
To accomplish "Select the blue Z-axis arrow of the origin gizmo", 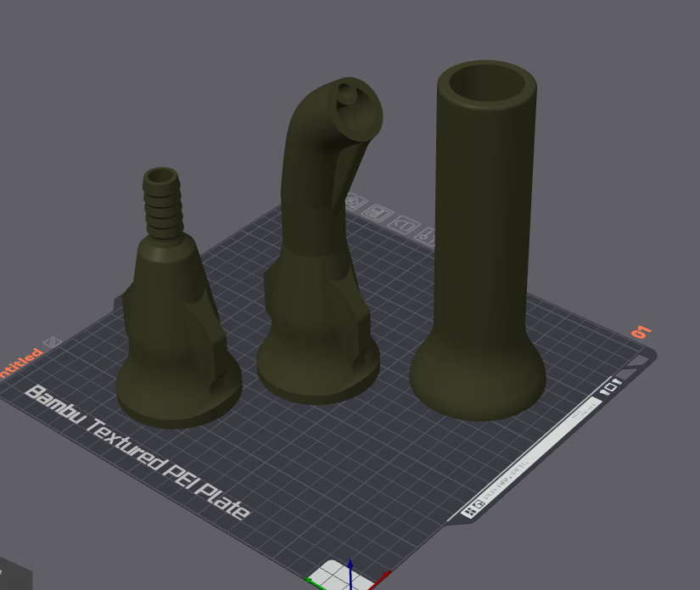I will 350,565.
